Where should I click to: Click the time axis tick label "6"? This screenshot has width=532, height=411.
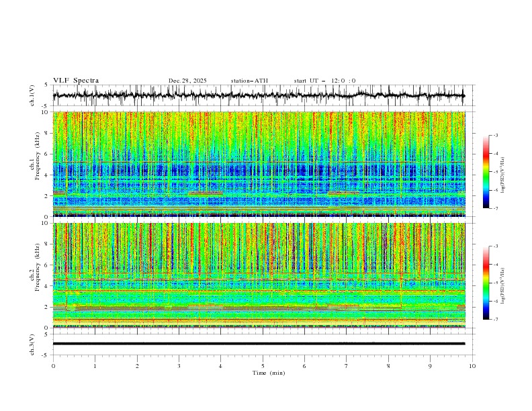(x=305, y=366)
